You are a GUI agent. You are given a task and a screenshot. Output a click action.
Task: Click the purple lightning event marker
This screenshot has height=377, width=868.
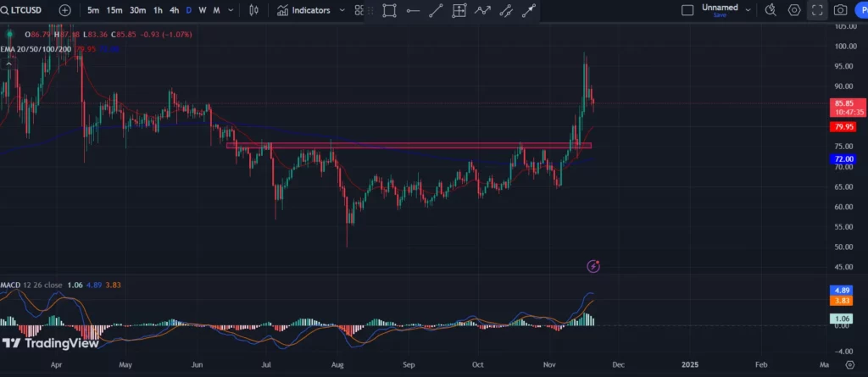pos(593,266)
